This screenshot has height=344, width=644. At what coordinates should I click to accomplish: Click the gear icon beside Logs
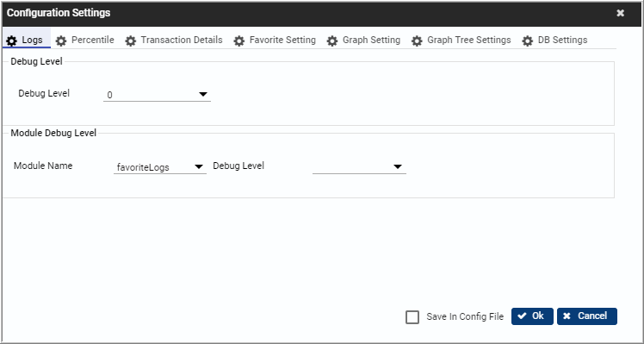tap(12, 41)
